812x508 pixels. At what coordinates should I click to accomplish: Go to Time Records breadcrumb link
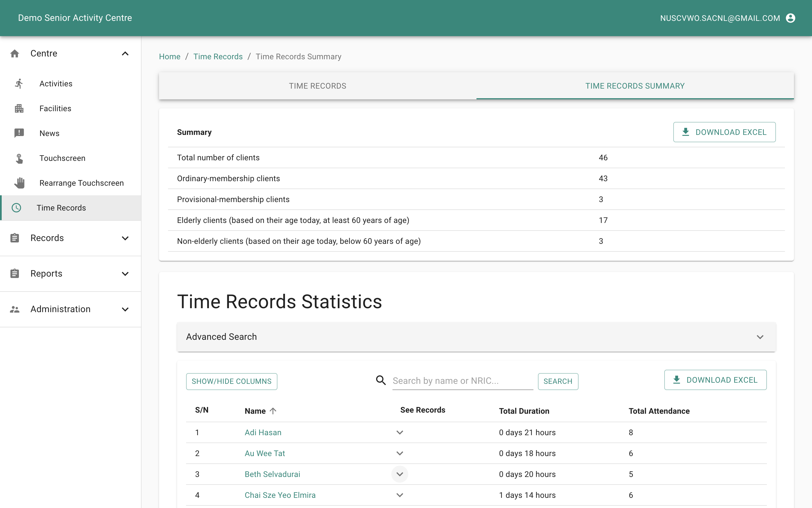tap(218, 56)
